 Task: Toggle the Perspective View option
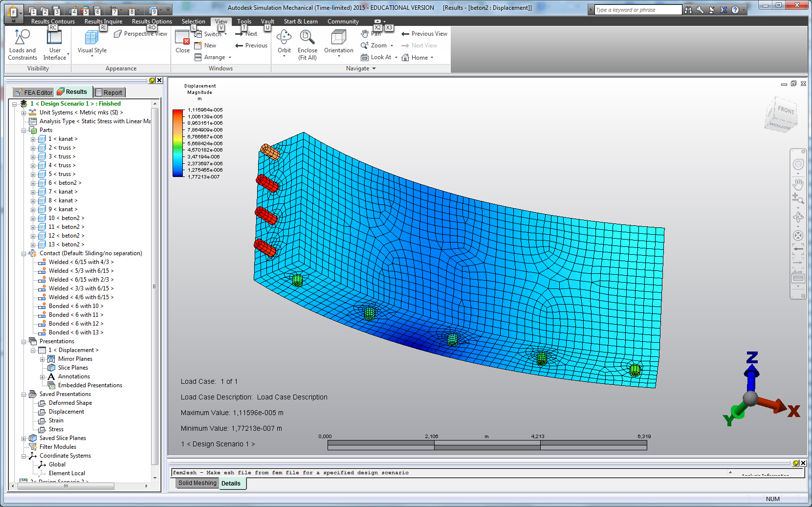tap(141, 34)
